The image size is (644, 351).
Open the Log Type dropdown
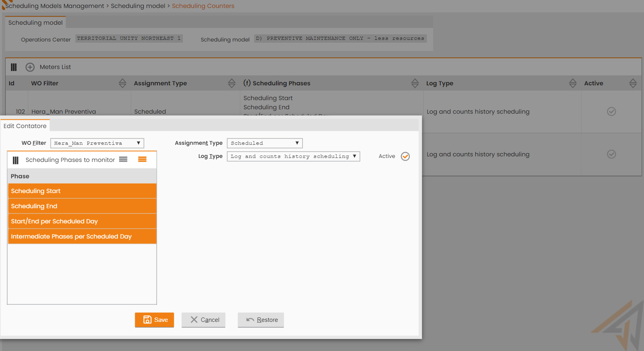tap(293, 156)
